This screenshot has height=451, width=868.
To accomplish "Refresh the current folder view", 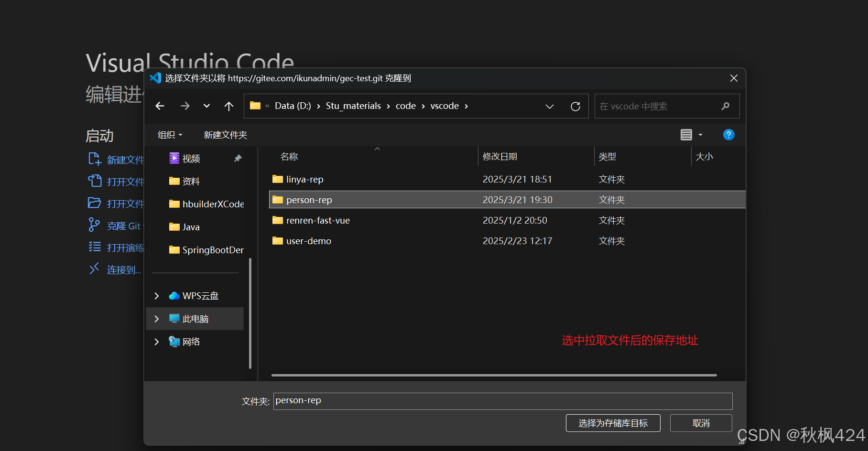I will (575, 106).
